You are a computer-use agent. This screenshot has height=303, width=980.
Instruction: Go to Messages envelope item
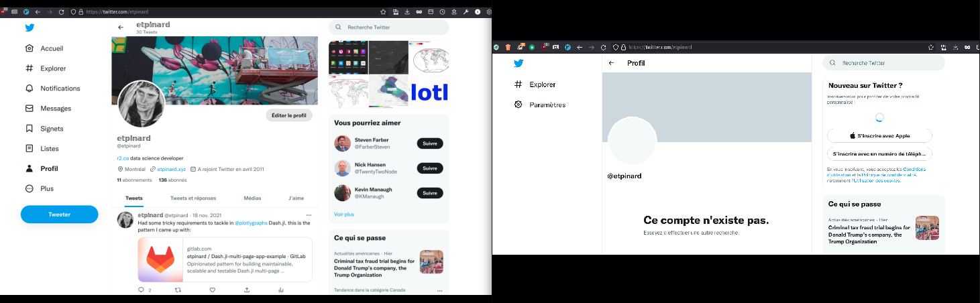[x=55, y=109]
